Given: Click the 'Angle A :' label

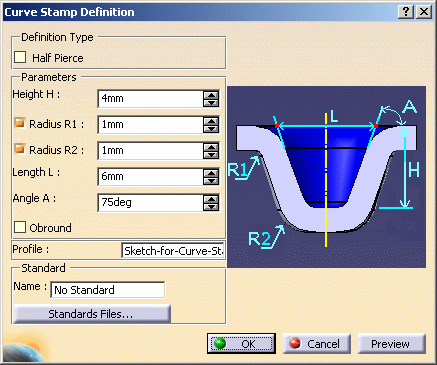Looking at the screenshot, I should [x=34, y=198].
